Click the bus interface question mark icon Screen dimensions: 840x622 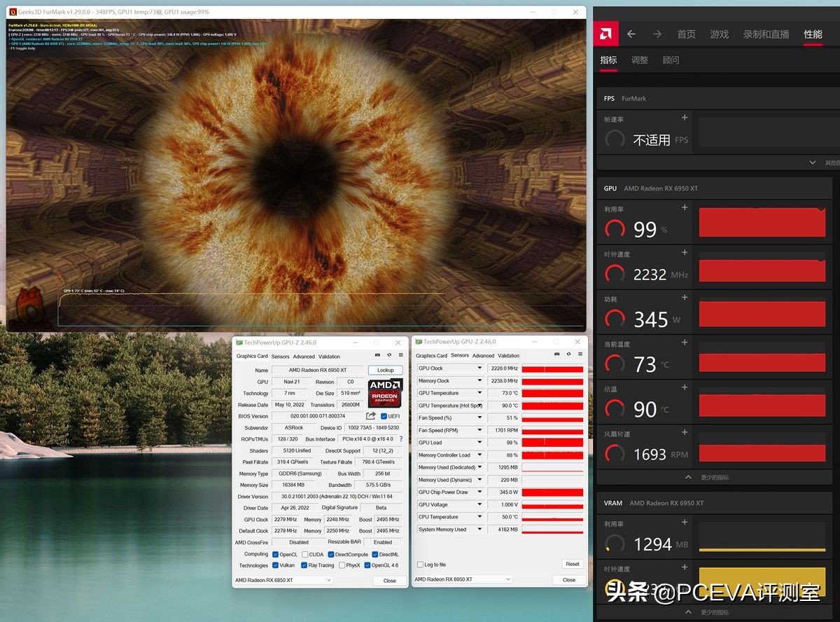point(401,439)
